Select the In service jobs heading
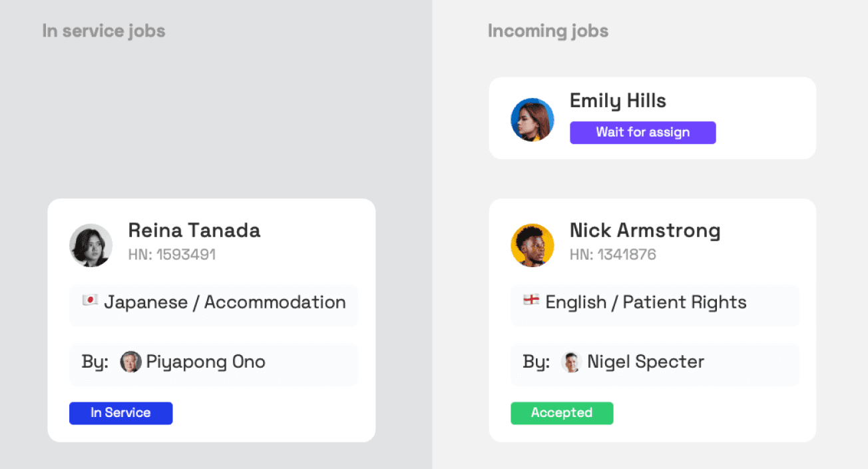 (104, 31)
